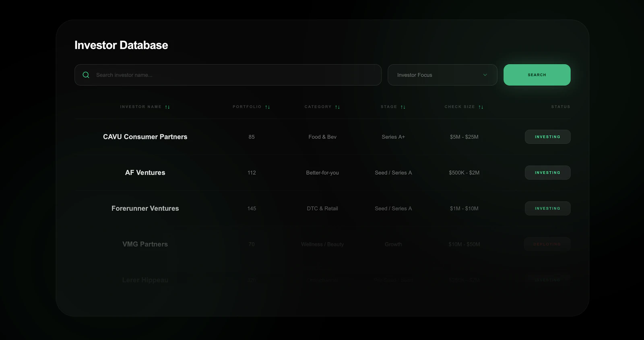The height and width of the screenshot is (340, 644).
Task: Click portfolio count 85
Action: point(252,137)
